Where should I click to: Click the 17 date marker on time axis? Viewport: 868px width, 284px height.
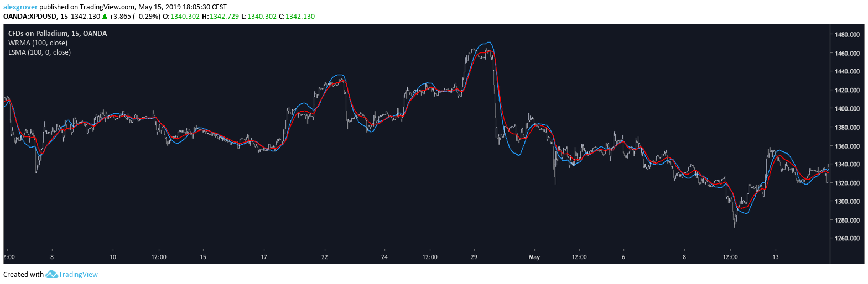(264, 257)
